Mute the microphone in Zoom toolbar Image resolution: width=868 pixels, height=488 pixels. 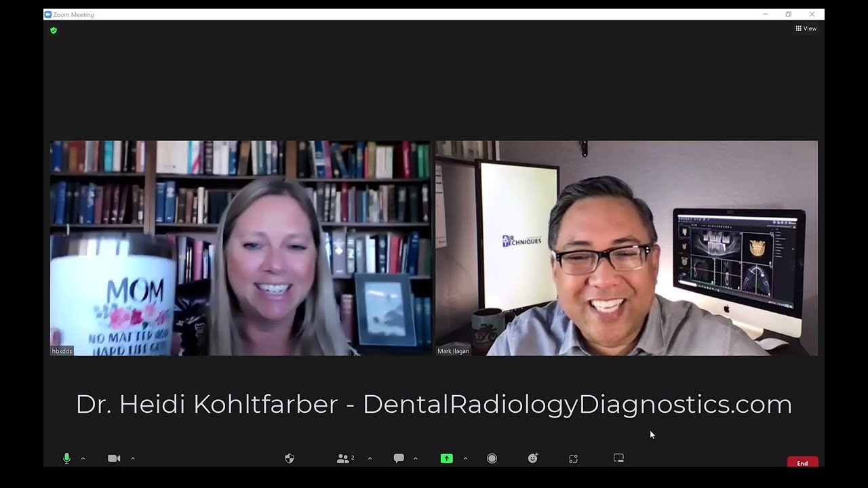pyautogui.click(x=66, y=459)
